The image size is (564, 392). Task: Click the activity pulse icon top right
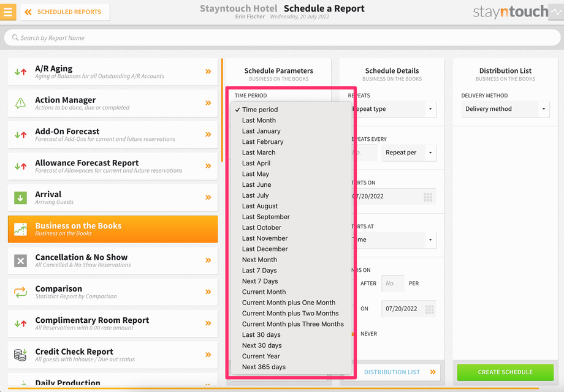pos(556,12)
